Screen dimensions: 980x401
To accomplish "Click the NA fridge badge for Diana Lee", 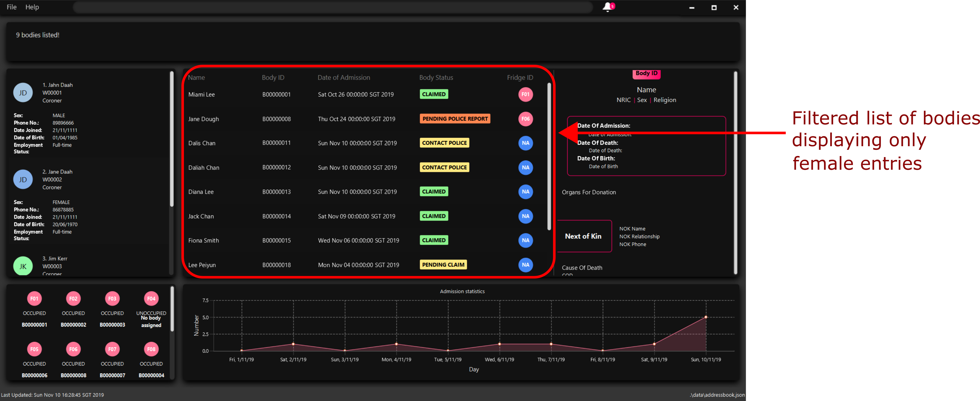I will 525,192.
